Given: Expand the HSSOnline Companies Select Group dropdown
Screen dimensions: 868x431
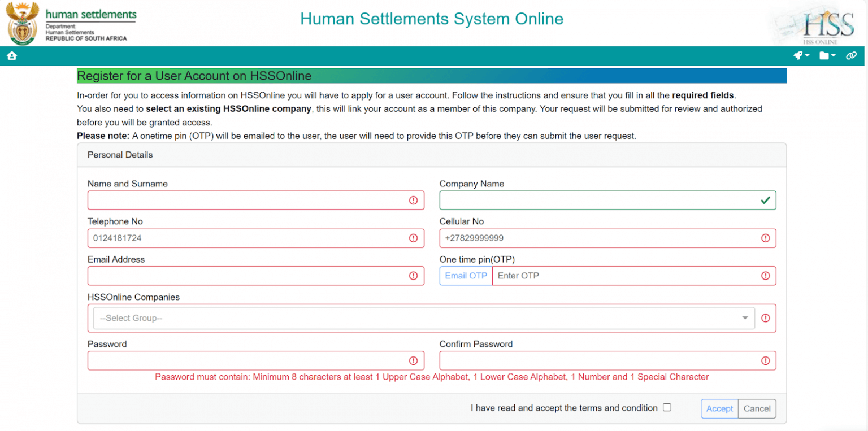Looking at the screenshot, I should point(418,318).
